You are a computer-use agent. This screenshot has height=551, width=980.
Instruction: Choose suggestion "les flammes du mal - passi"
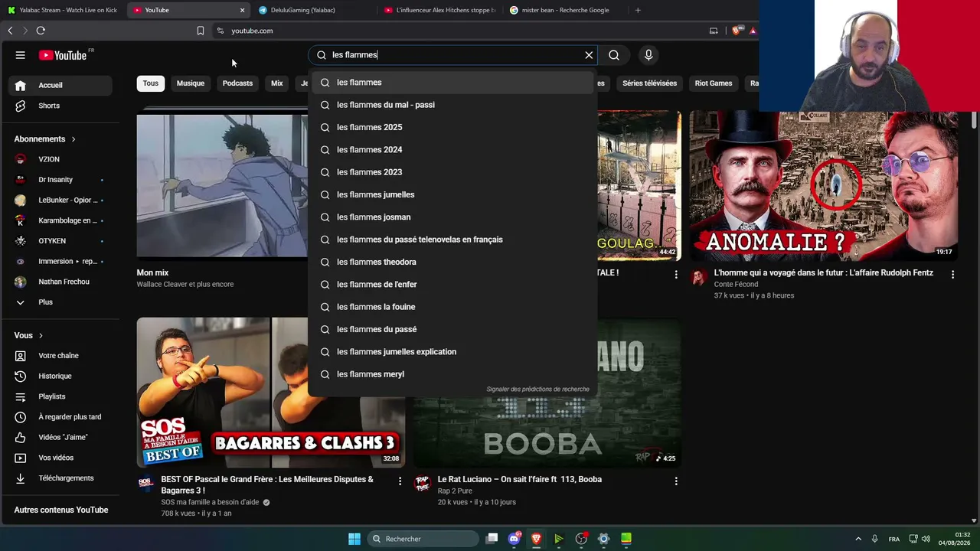(x=452, y=105)
